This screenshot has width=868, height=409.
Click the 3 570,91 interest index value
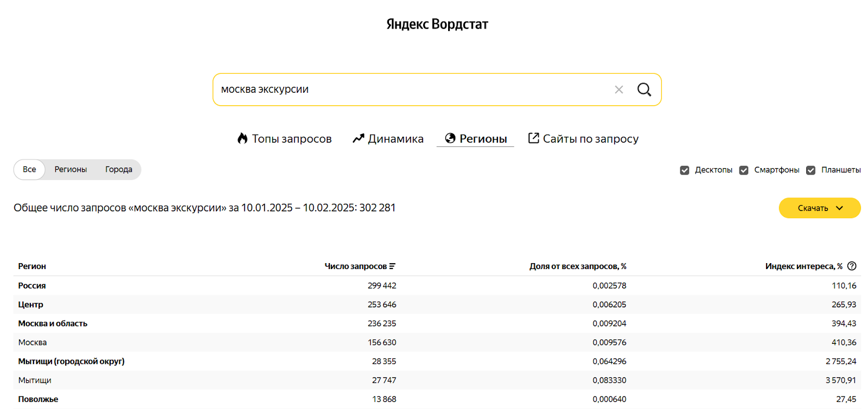pos(841,380)
